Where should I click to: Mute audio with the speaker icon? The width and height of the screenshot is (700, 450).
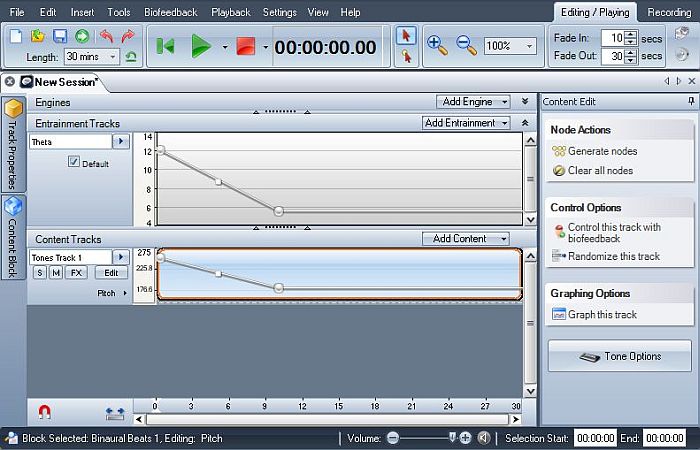483,438
